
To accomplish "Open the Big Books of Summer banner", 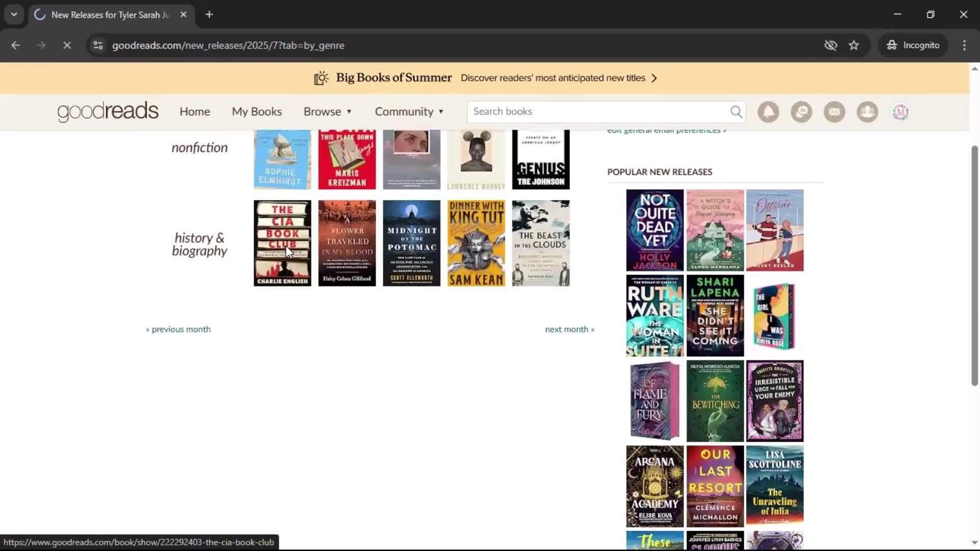I will [x=485, y=78].
